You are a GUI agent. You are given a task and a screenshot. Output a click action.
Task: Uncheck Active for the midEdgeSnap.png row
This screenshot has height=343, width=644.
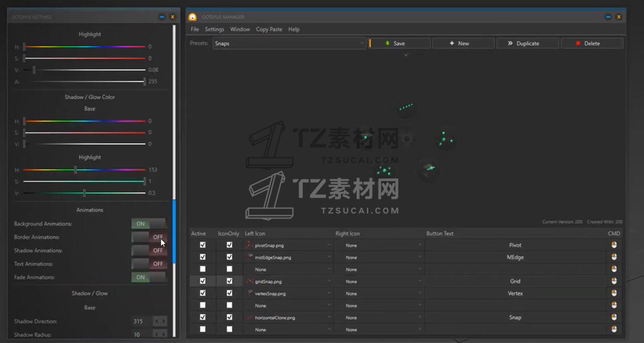pyautogui.click(x=203, y=257)
